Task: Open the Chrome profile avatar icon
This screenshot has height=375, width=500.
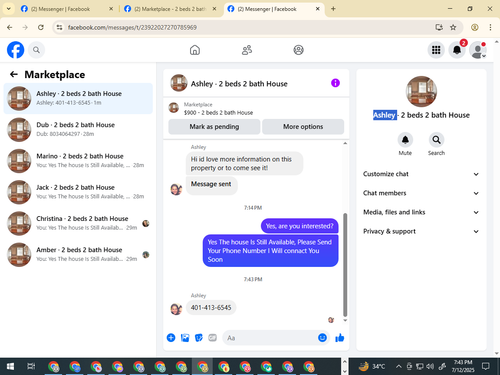Action: point(474,27)
